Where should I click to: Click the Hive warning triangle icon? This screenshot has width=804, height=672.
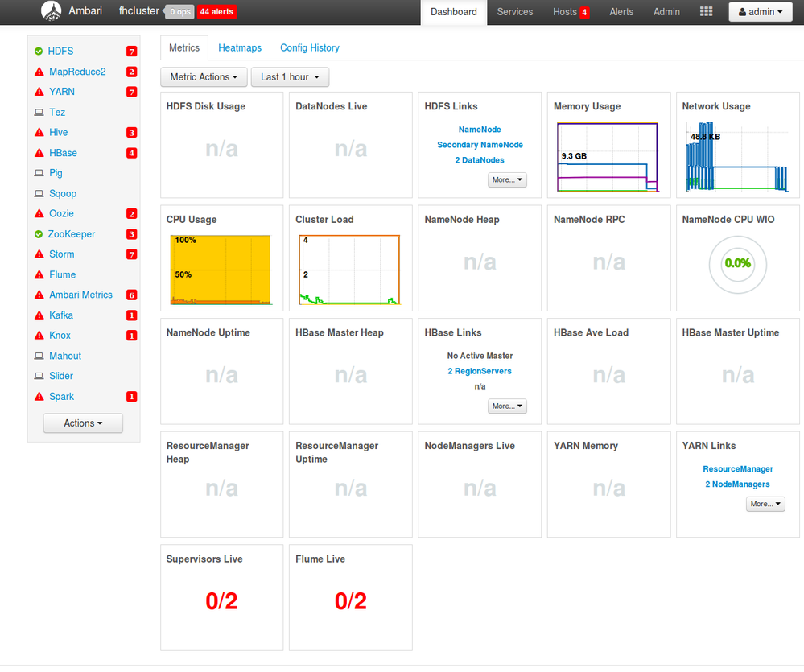39,132
